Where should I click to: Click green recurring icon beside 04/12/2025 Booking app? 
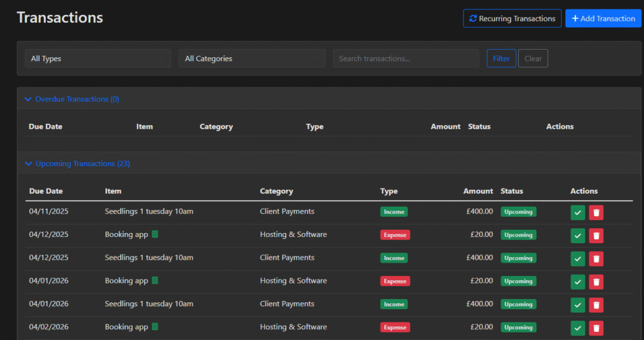click(155, 234)
